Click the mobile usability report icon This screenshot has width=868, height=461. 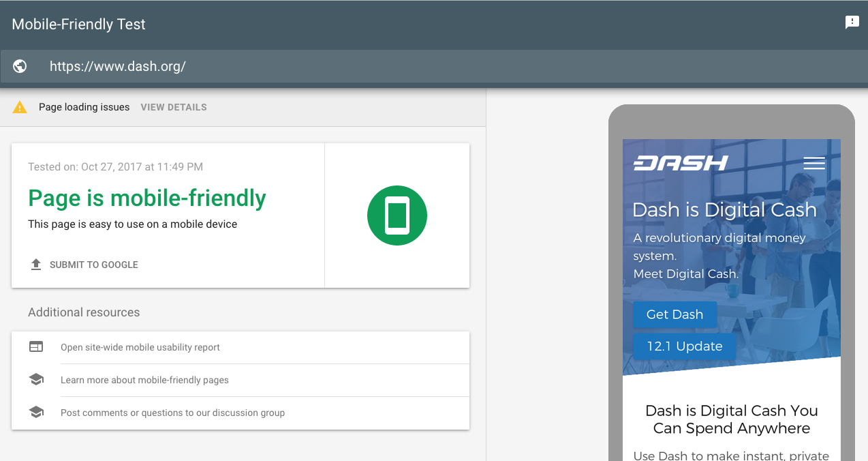coord(36,347)
